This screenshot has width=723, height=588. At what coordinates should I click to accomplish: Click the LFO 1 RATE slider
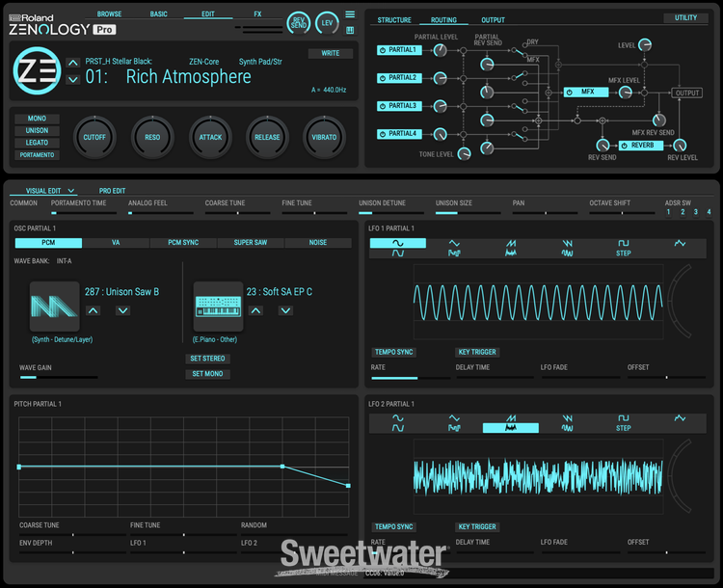pyautogui.click(x=410, y=377)
